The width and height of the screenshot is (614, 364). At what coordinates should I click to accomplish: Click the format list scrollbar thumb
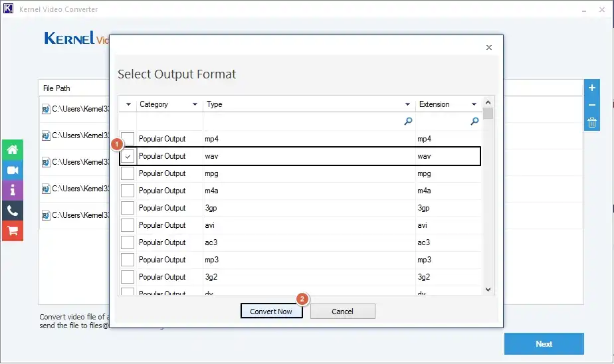pyautogui.click(x=488, y=114)
